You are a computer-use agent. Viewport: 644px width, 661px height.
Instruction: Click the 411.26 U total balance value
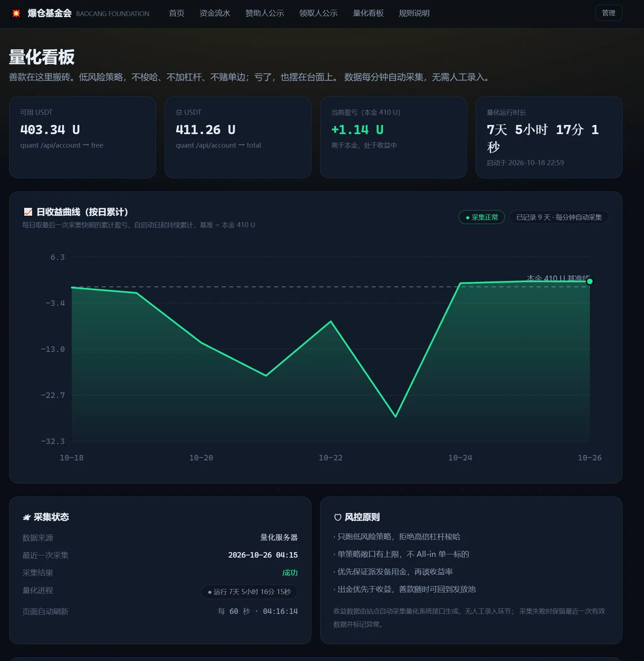click(x=205, y=130)
